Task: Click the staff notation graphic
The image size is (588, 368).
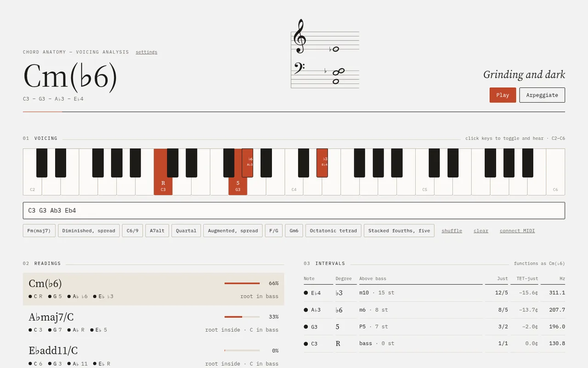Action: pyautogui.click(x=325, y=54)
